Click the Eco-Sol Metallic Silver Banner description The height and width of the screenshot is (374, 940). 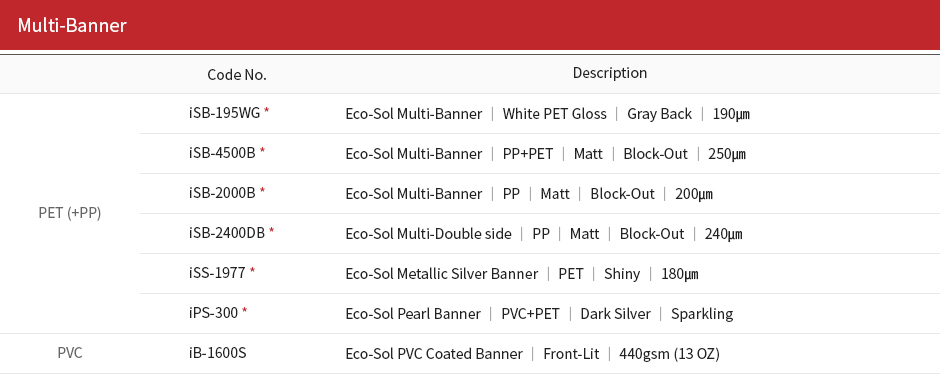[442, 274]
